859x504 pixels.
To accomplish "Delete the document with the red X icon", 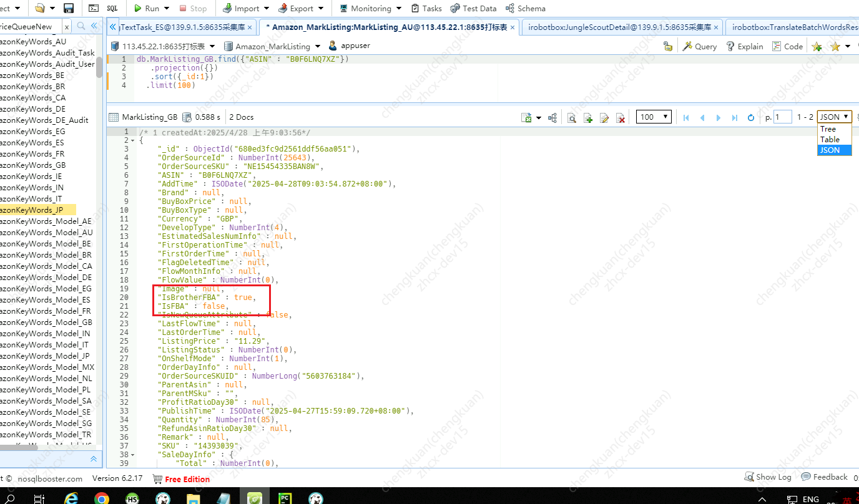I will point(621,117).
